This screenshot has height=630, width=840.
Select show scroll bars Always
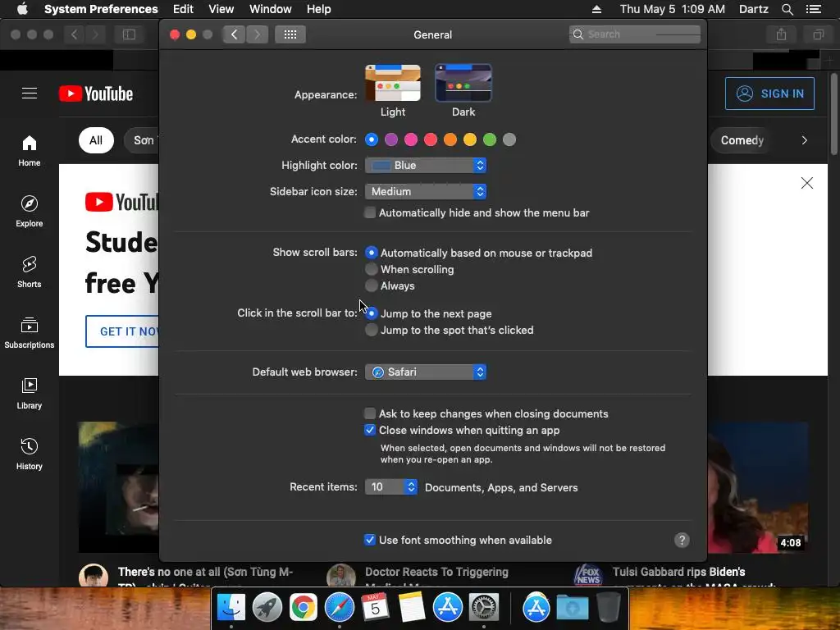coord(372,285)
